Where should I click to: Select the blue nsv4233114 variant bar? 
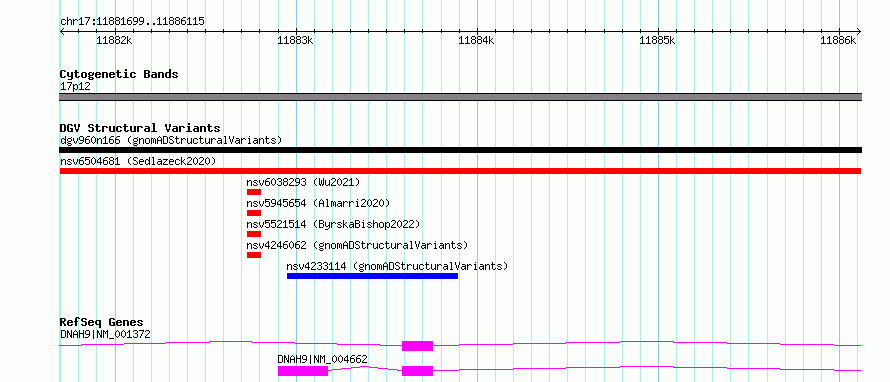tap(372, 276)
